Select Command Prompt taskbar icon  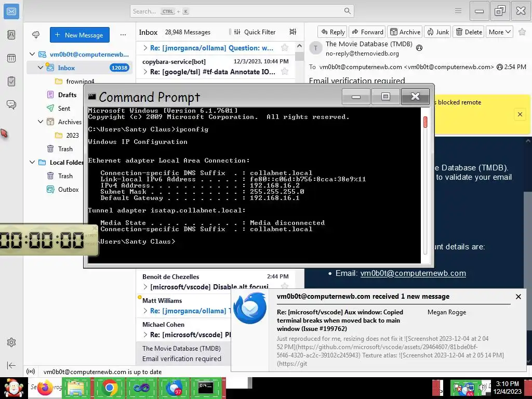(x=206, y=388)
